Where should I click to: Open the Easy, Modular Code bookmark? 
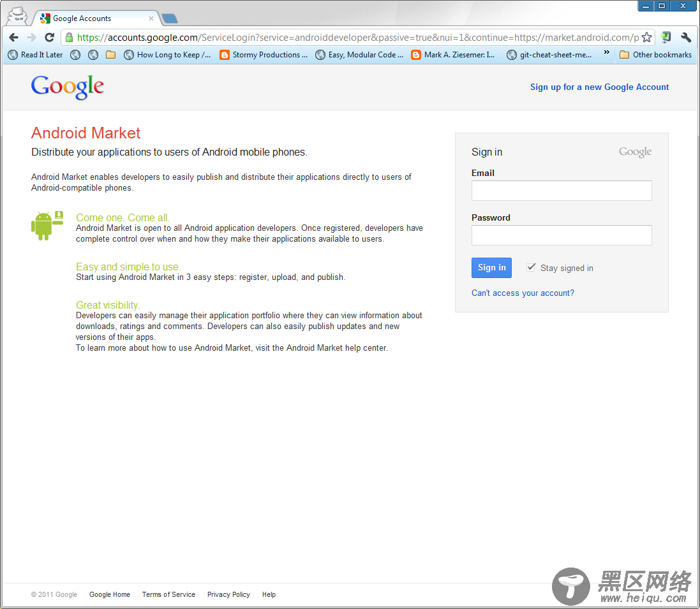[x=359, y=55]
